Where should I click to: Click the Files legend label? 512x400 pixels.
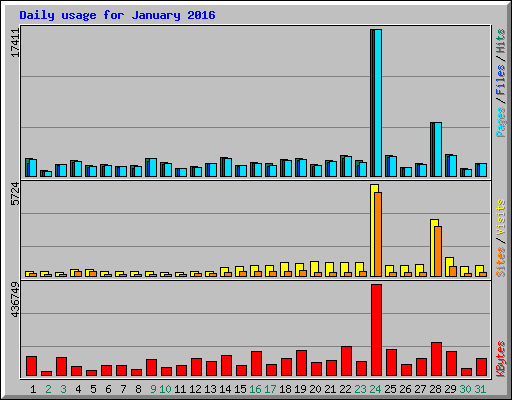(x=501, y=80)
